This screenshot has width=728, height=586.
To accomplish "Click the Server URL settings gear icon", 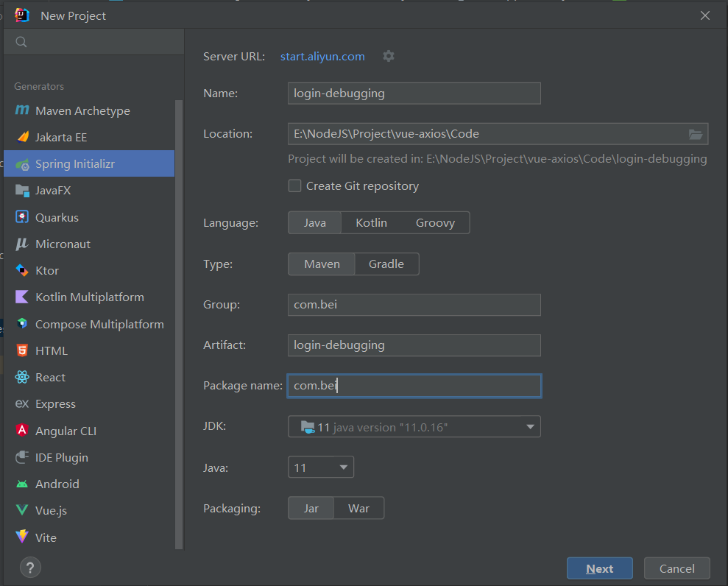I will coord(389,56).
